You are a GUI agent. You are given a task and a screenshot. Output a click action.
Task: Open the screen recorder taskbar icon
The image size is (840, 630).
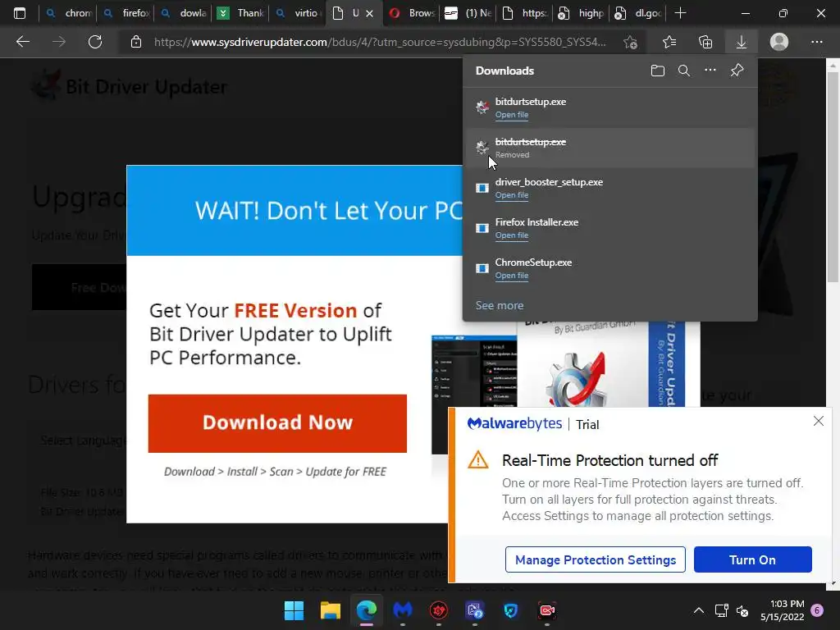pos(547,610)
